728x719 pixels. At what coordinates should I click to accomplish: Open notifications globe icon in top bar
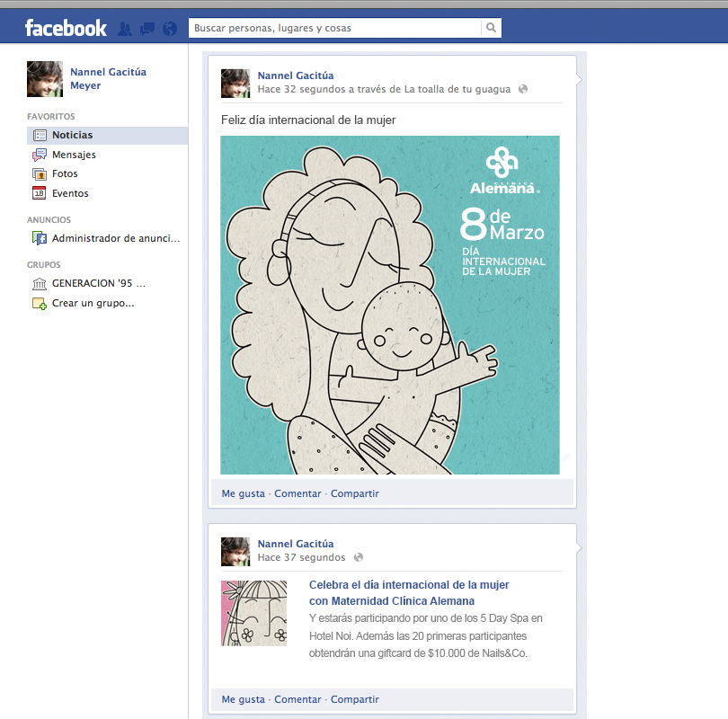(x=170, y=29)
